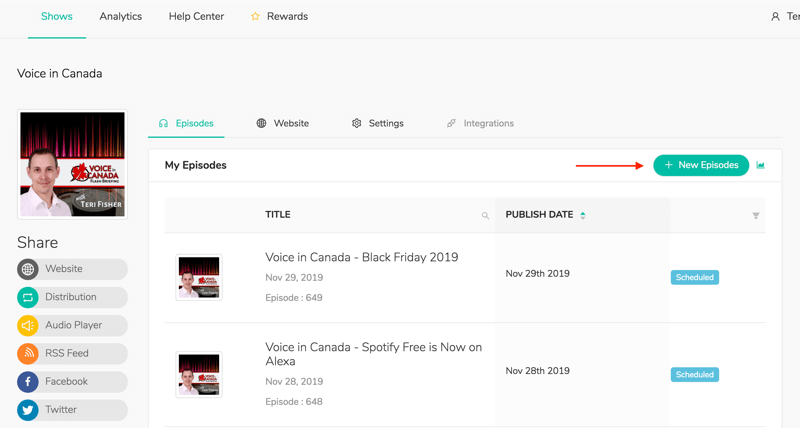The image size is (800, 428).
Task: Open the Help Center menu item
Action: pos(196,16)
